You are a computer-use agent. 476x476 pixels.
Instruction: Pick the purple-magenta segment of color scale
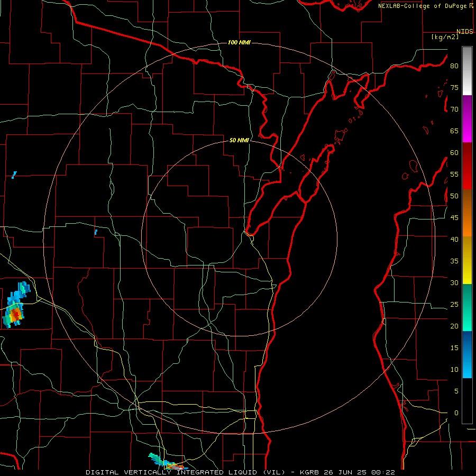coord(467,119)
